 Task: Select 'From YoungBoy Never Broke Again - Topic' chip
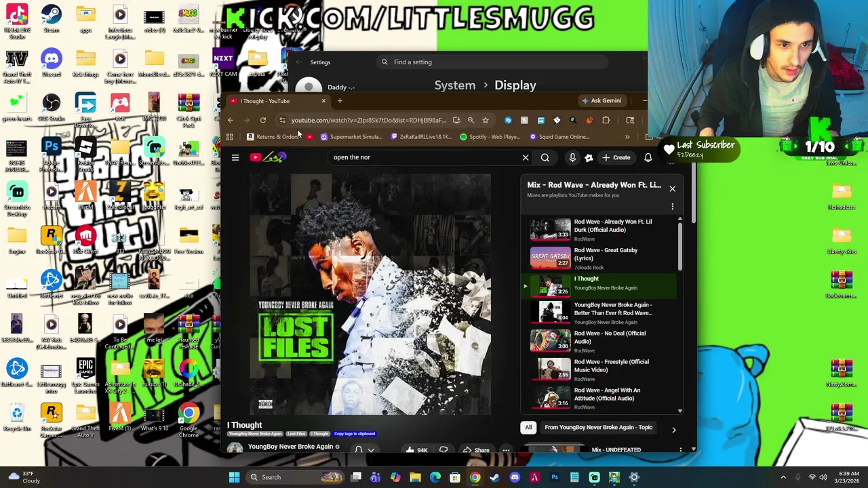pyautogui.click(x=599, y=428)
